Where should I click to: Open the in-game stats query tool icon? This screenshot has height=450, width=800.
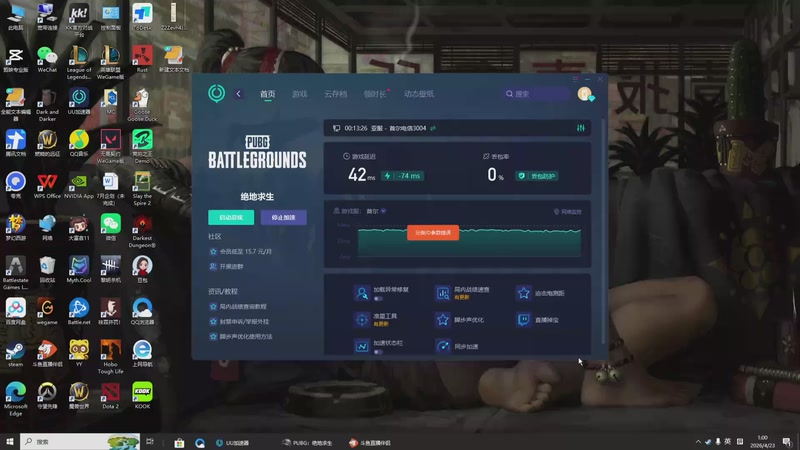pos(442,293)
